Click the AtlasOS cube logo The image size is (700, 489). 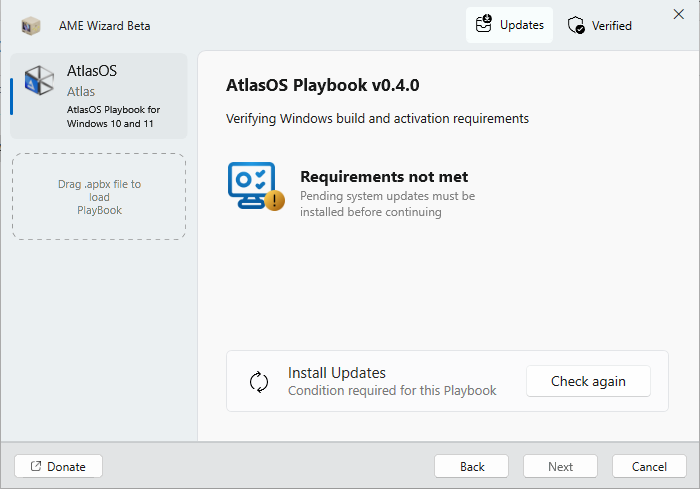39,80
